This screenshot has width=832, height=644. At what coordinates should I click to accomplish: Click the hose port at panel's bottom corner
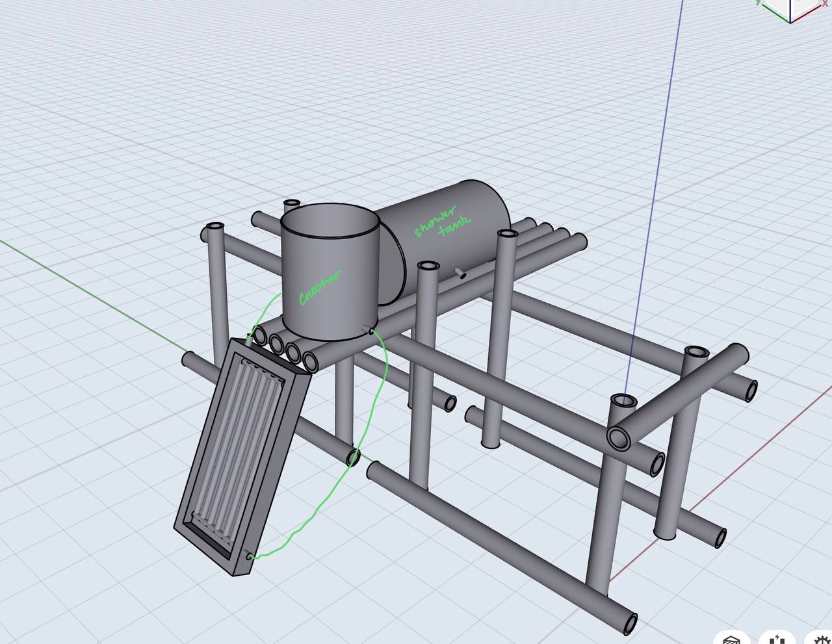point(250,556)
